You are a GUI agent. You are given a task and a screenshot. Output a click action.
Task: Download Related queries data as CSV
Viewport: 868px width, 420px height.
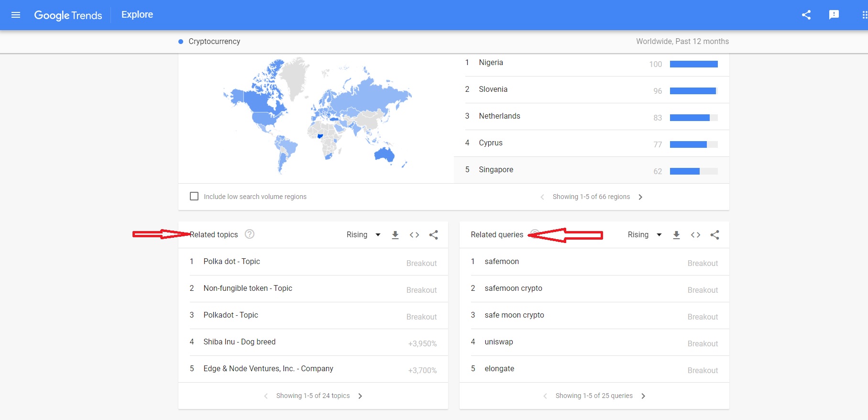[x=676, y=235]
